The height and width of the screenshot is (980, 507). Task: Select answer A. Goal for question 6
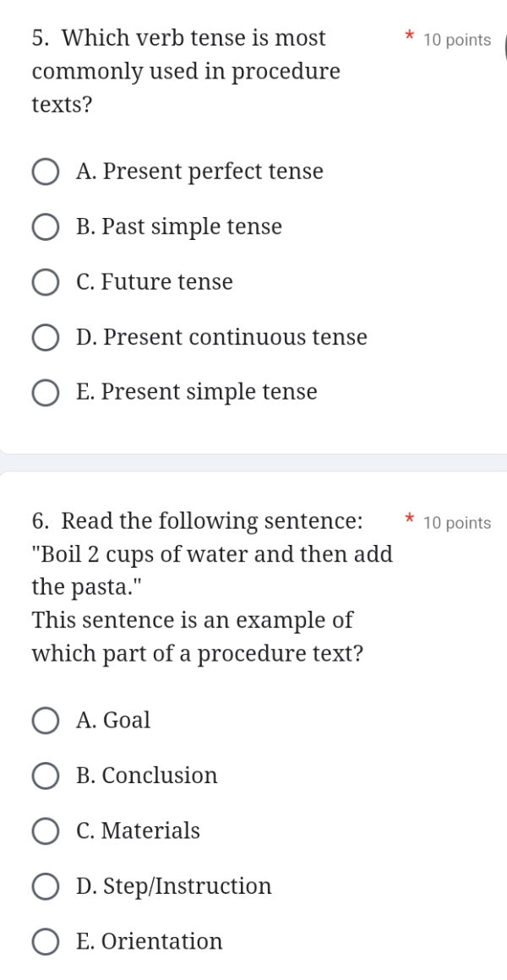point(46,721)
